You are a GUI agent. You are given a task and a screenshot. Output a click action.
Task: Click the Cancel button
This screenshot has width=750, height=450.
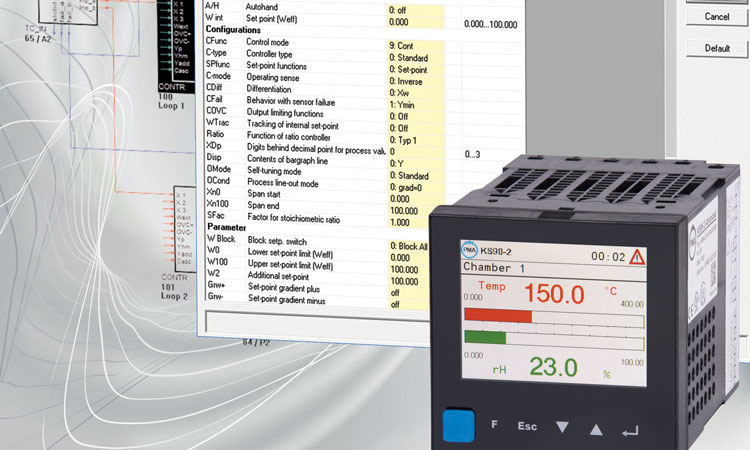(716, 17)
